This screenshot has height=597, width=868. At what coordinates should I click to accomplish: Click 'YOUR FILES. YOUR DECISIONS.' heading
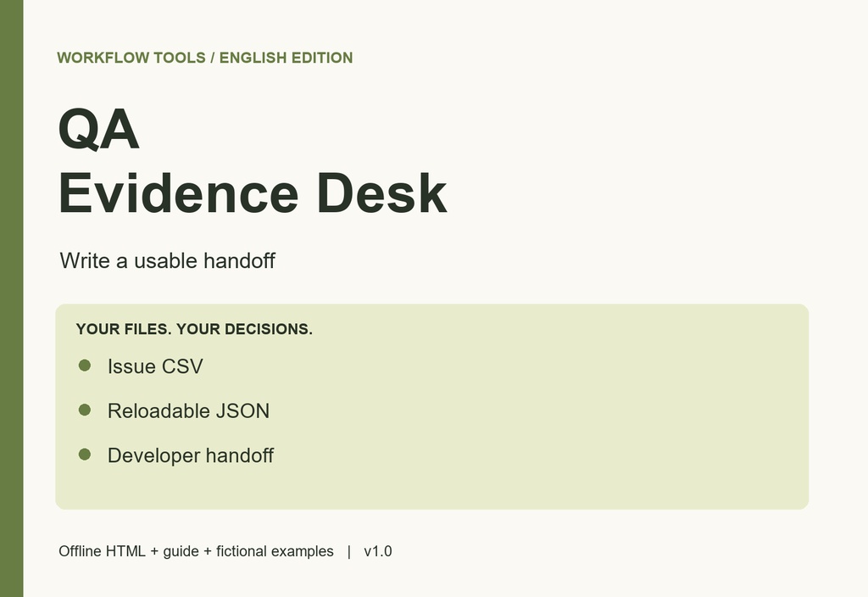194,329
